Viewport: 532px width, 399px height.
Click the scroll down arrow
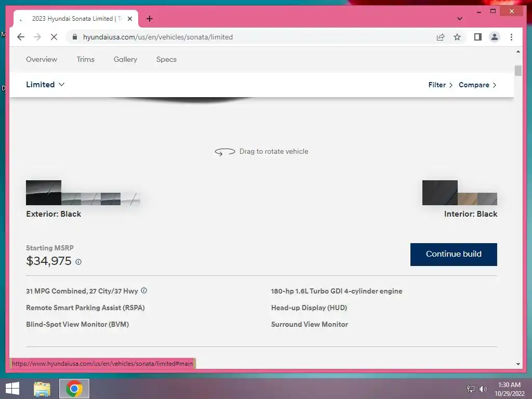[518, 364]
